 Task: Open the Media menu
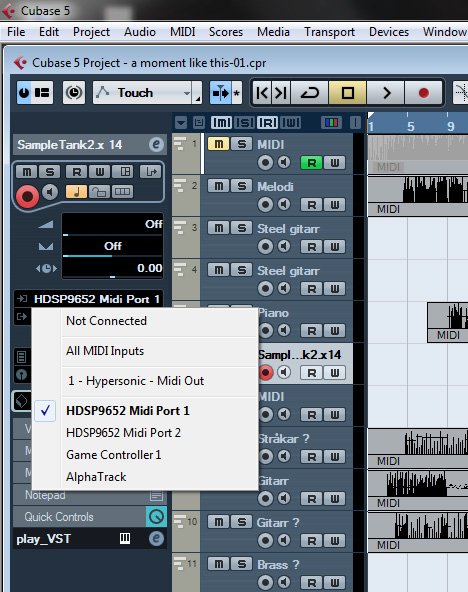(273, 32)
